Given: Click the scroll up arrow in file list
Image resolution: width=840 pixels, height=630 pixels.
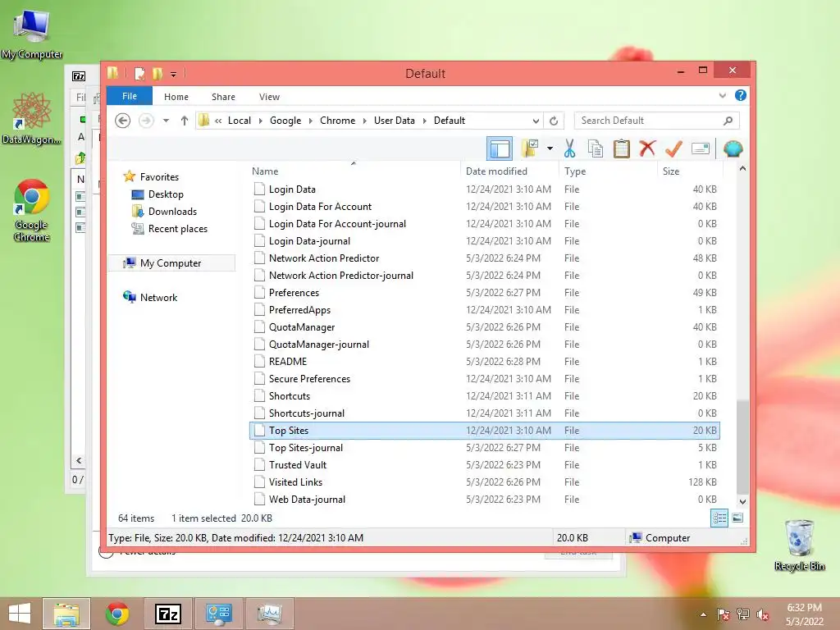Looking at the screenshot, I should click(x=742, y=169).
